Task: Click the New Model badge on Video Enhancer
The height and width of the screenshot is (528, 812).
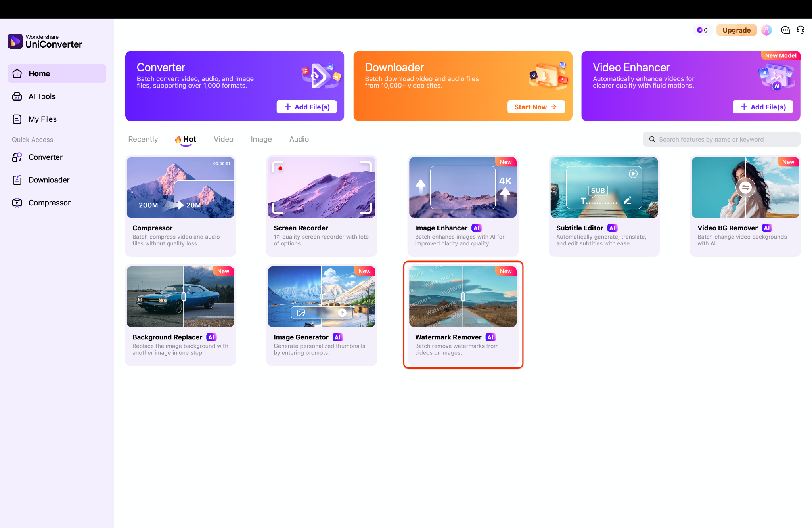Action: coord(781,55)
